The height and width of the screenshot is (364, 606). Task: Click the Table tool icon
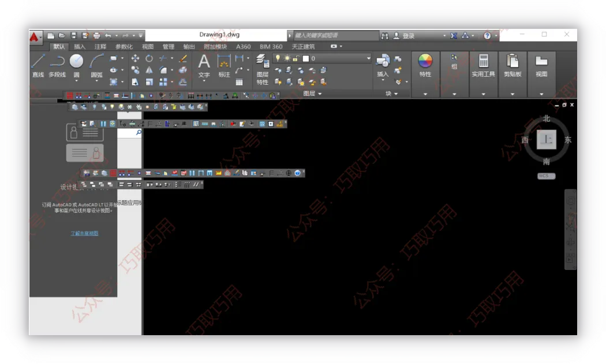tap(240, 82)
